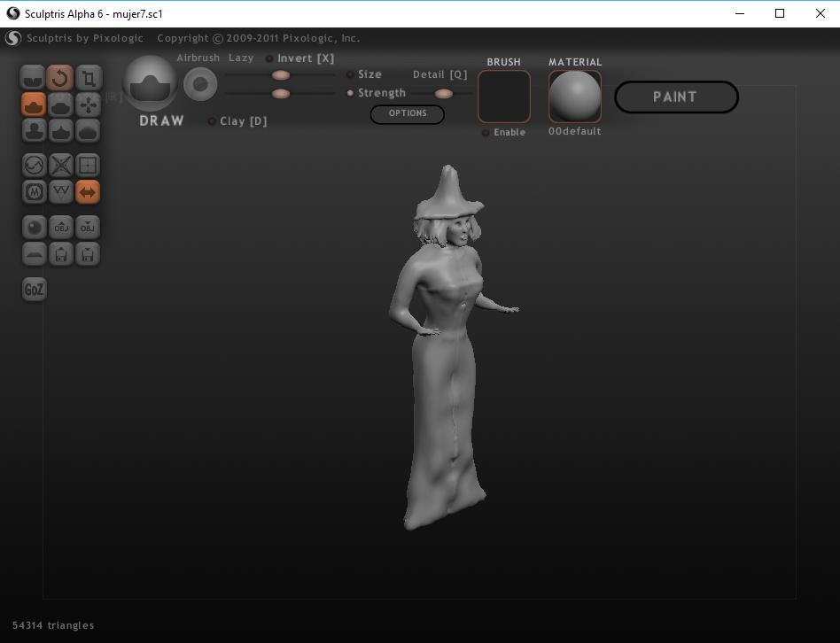Export the model as OBJ

pos(88,228)
